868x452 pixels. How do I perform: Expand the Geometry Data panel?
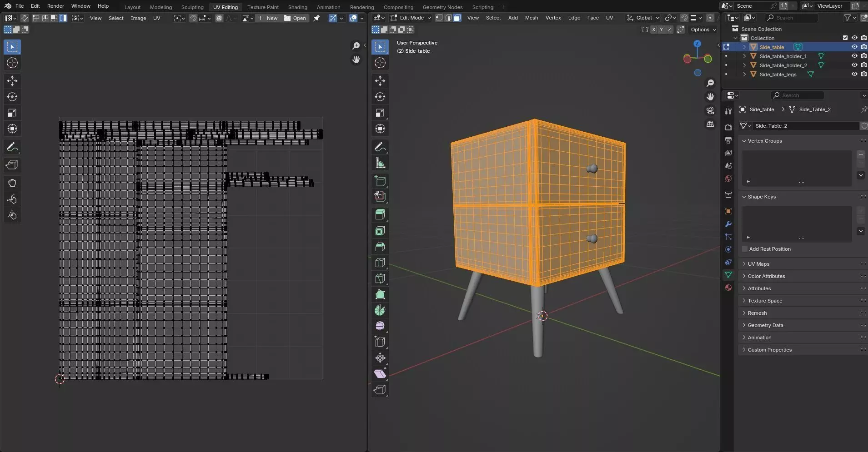point(765,325)
